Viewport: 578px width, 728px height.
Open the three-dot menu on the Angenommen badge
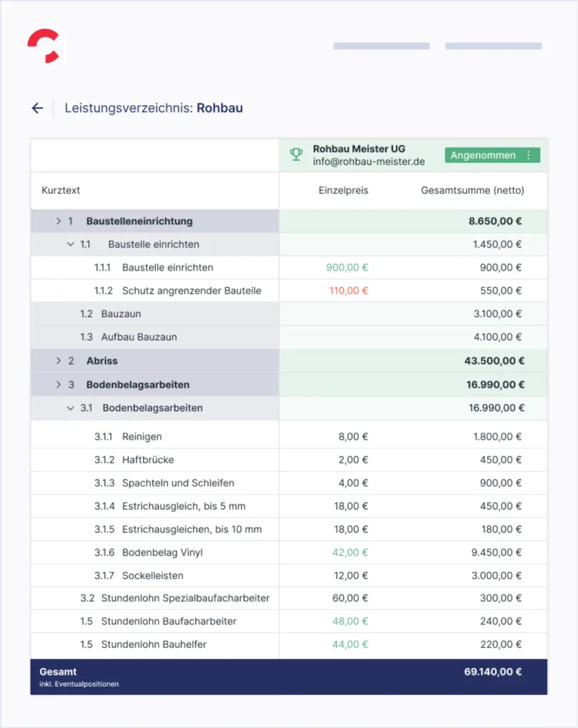[530, 155]
